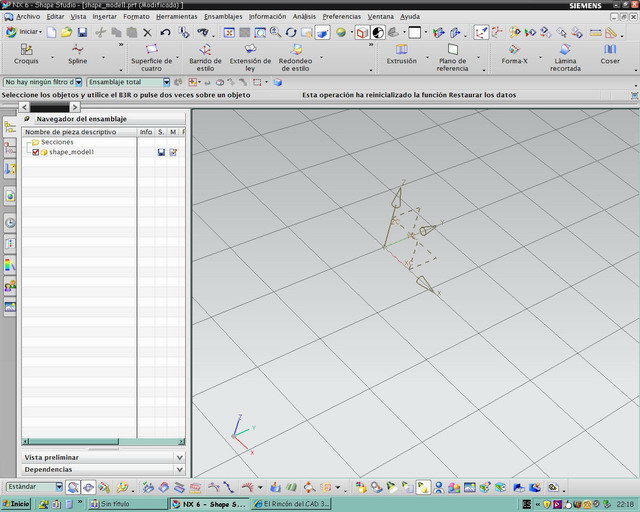The height and width of the screenshot is (512, 640).
Task: Click the Iniciar button in NX toolbar
Action: [24, 32]
